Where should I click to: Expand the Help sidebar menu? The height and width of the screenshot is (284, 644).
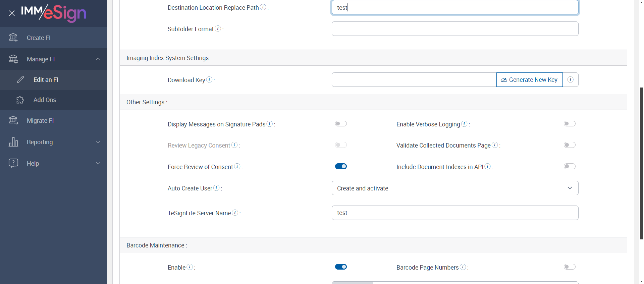(98, 163)
